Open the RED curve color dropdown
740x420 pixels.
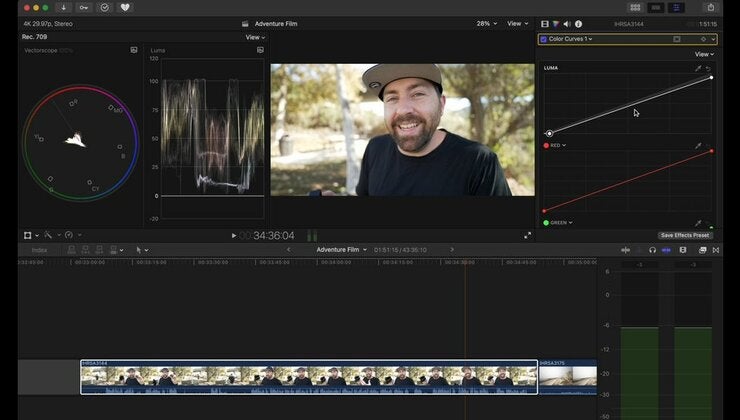pos(558,145)
